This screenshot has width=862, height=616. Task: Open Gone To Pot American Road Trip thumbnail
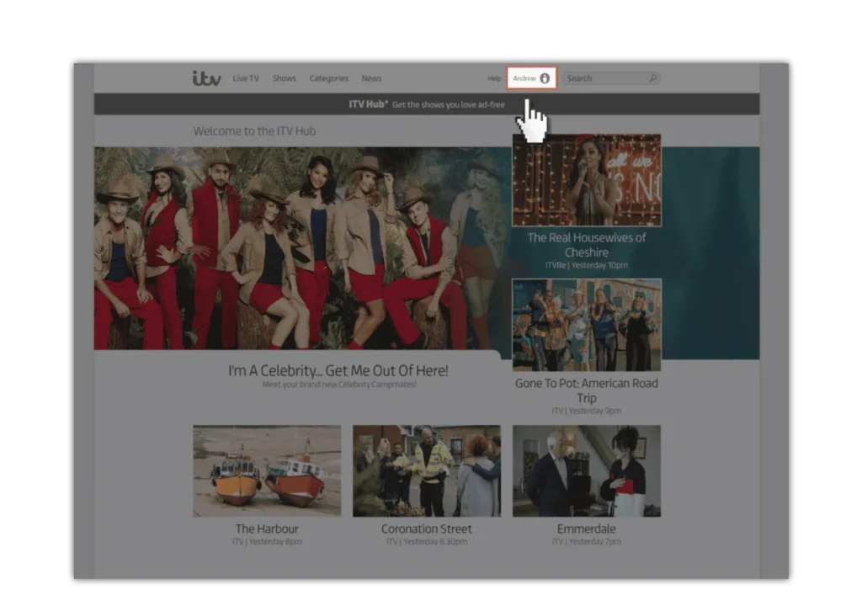pyautogui.click(x=587, y=325)
